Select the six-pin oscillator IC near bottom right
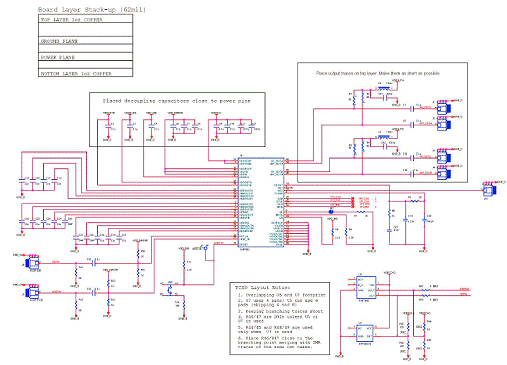Image resolution: width=507 pixels, height=365 pixels. pyautogui.click(x=366, y=288)
